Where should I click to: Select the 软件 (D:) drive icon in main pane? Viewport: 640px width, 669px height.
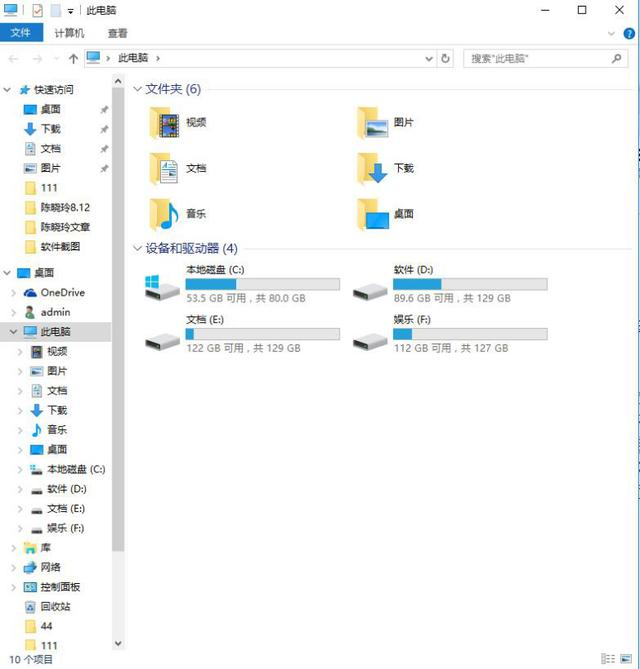(370, 291)
